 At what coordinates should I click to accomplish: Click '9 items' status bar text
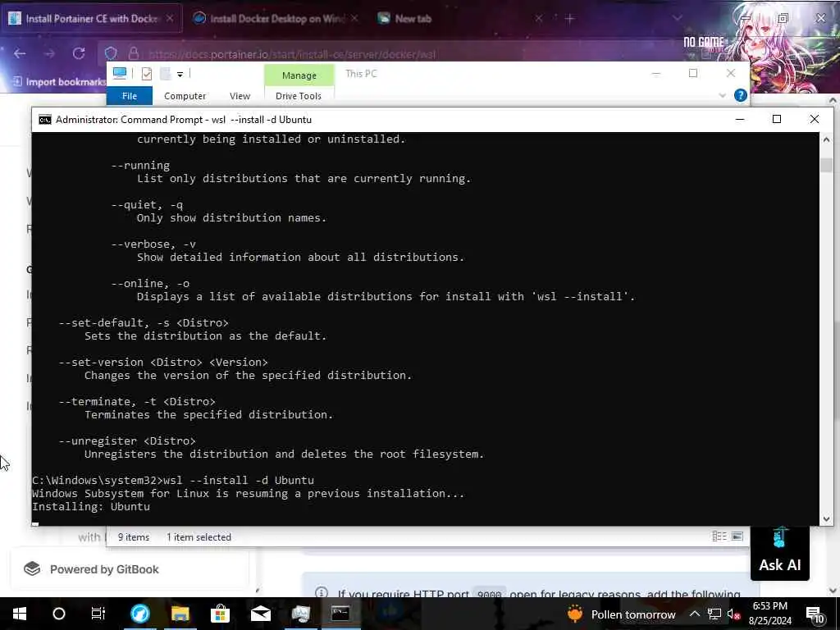pos(134,536)
